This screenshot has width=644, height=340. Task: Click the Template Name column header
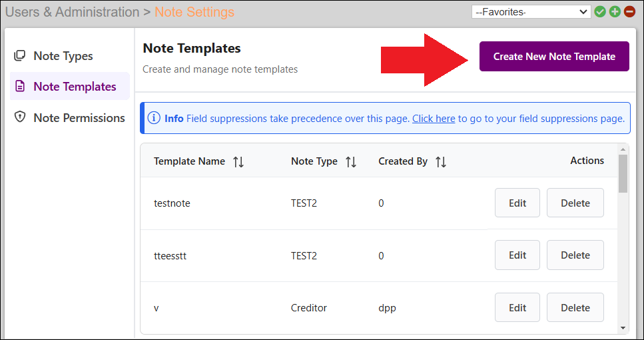(189, 161)
